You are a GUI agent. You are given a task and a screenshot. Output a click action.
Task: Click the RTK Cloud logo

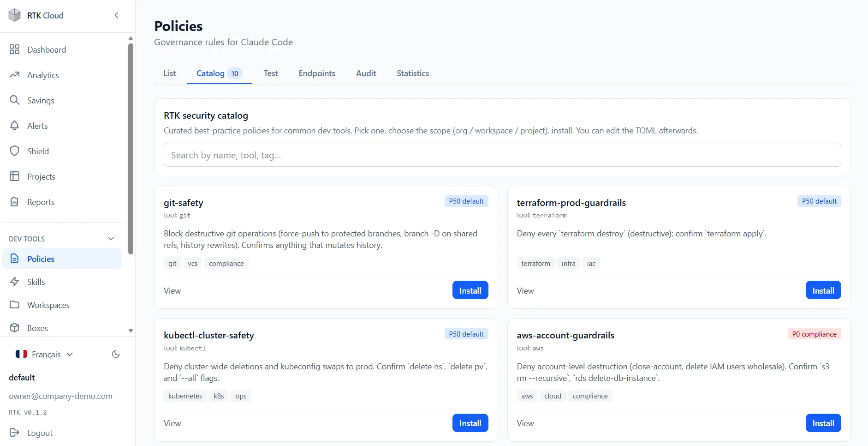(x=15, y=15)
